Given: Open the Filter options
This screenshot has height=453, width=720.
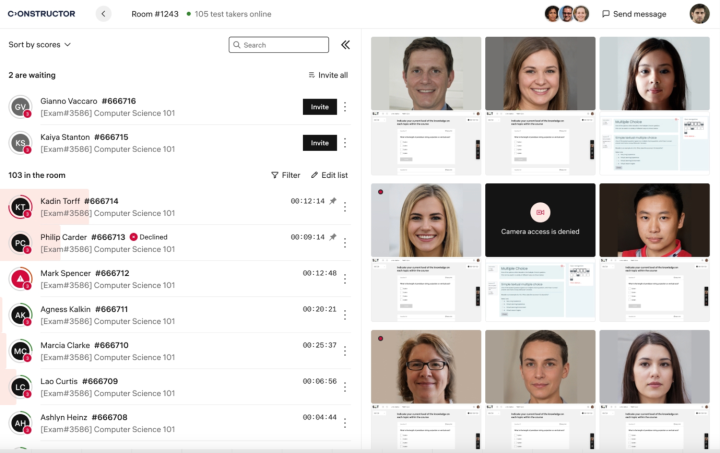Looking at the screenshot, I should coord(285,175).
